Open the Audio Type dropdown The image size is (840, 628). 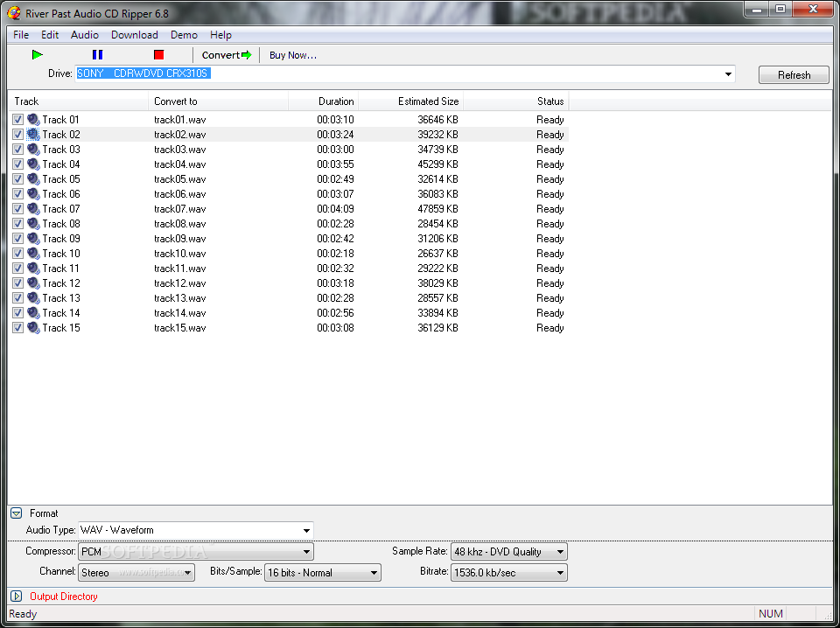pos(306,531)
